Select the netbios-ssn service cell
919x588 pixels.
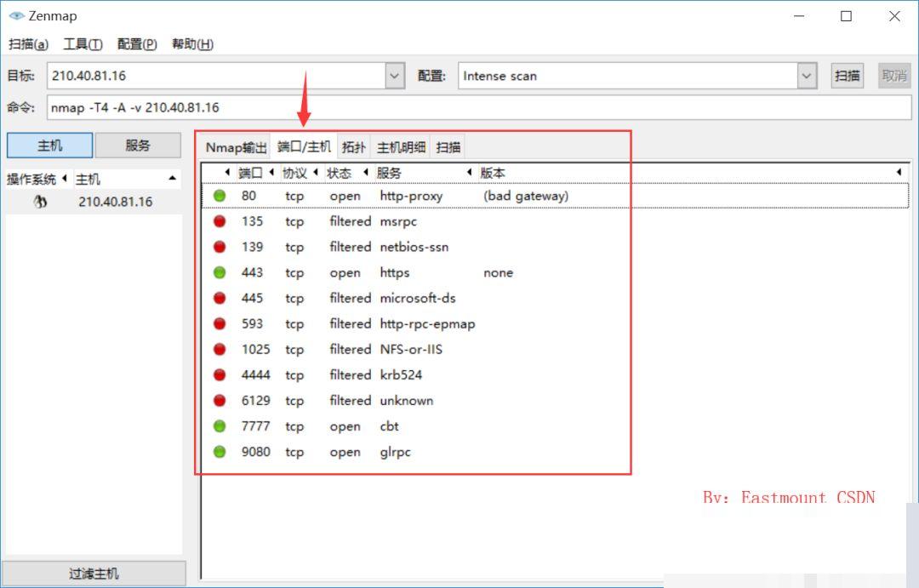point(414,247)
